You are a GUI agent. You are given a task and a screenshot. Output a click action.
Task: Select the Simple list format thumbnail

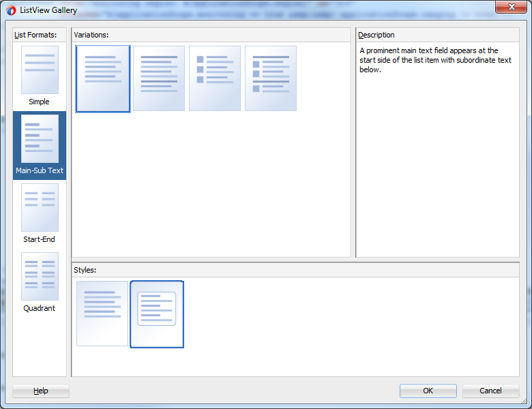(x=40, y=70)
